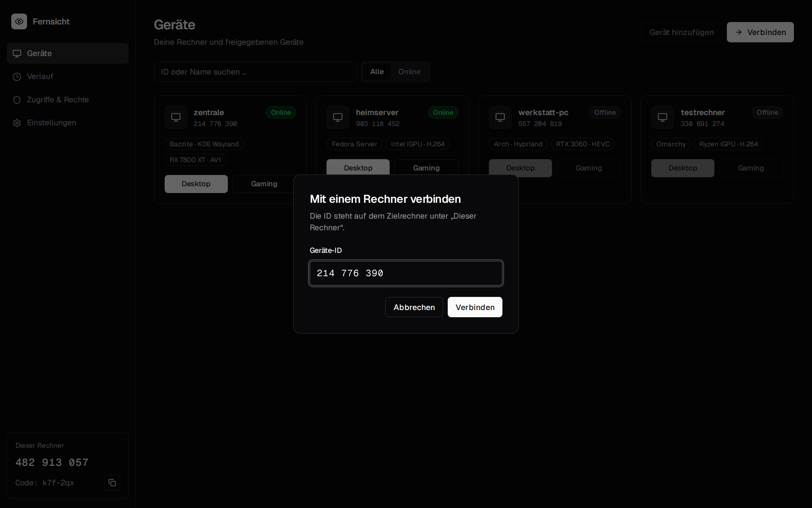This screenshot has width=812, height=508.
Task: Click the zentrale Online status badge
Action: coord(281,113)
